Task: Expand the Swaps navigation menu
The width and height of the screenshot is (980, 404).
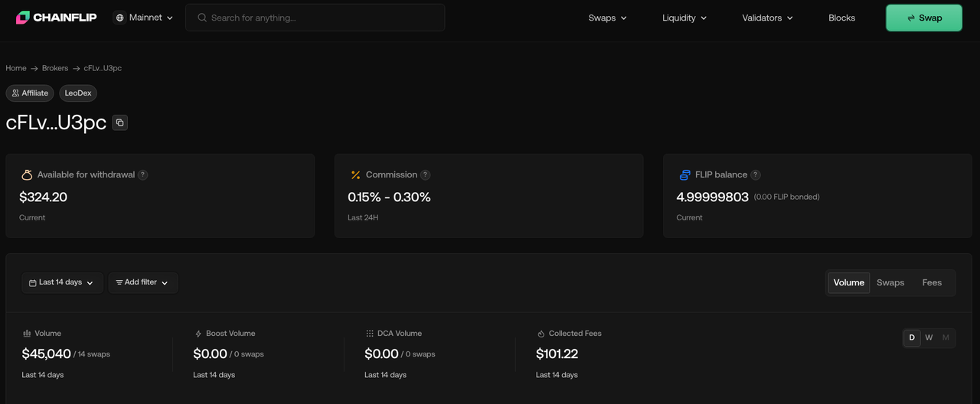Action: point(608,18)
